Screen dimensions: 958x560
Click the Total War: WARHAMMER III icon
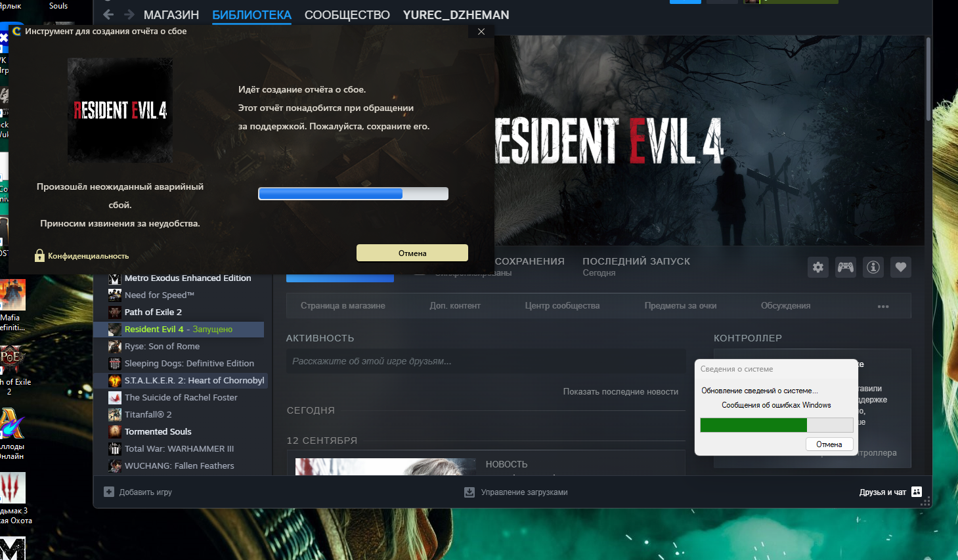(115, 449)
